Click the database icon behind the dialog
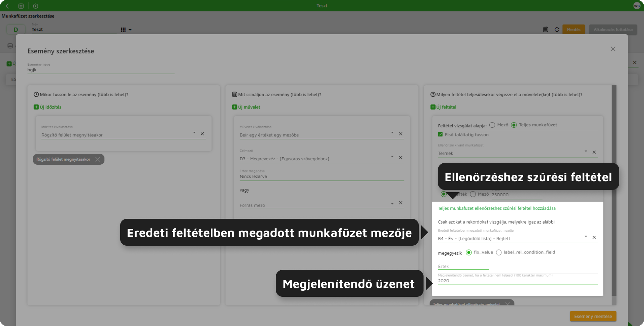This screenshot has width=644, height=326. point(10,46)
